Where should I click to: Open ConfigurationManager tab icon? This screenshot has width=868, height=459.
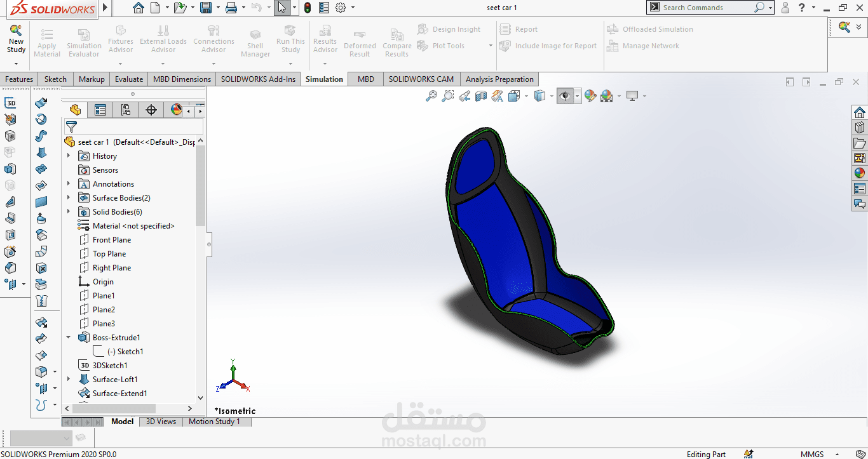(x=126, y=110)
